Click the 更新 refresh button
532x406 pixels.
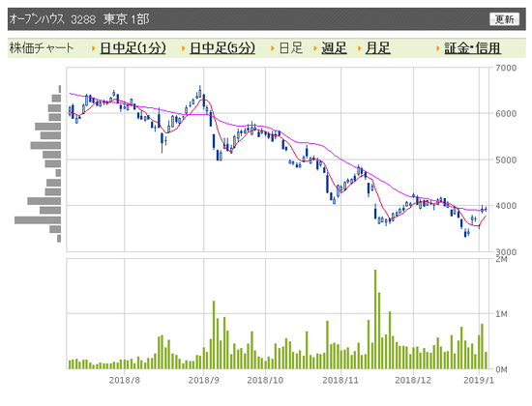[x=504, y=19]
